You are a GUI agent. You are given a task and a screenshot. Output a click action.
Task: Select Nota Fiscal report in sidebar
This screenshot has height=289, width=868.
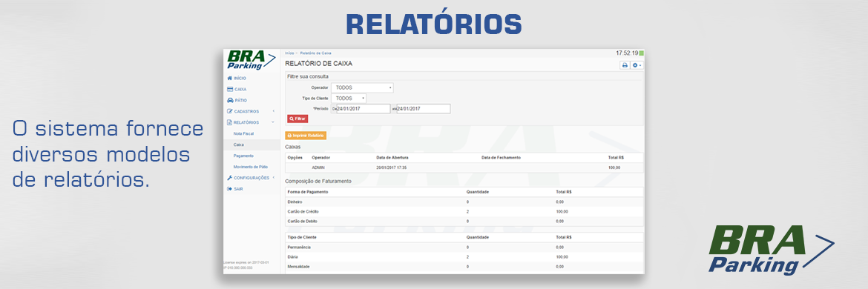tap(243, 133)
